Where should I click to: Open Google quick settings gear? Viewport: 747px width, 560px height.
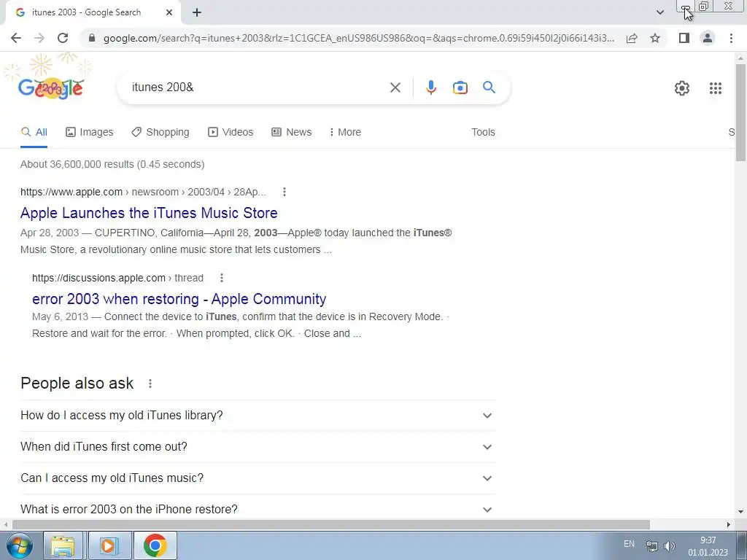(x=682, y=88)
